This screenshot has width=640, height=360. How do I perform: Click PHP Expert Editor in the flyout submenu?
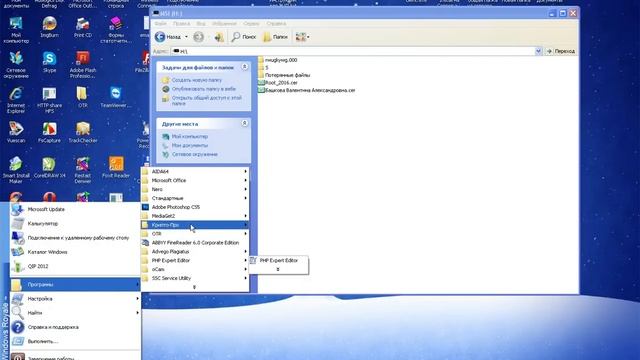pos(278,260)
